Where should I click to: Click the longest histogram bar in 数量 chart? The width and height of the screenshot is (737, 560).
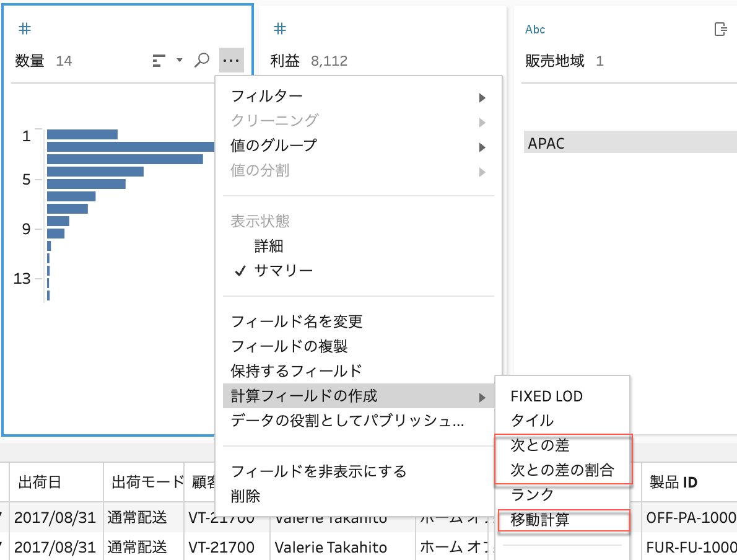[x=131, y=147]
